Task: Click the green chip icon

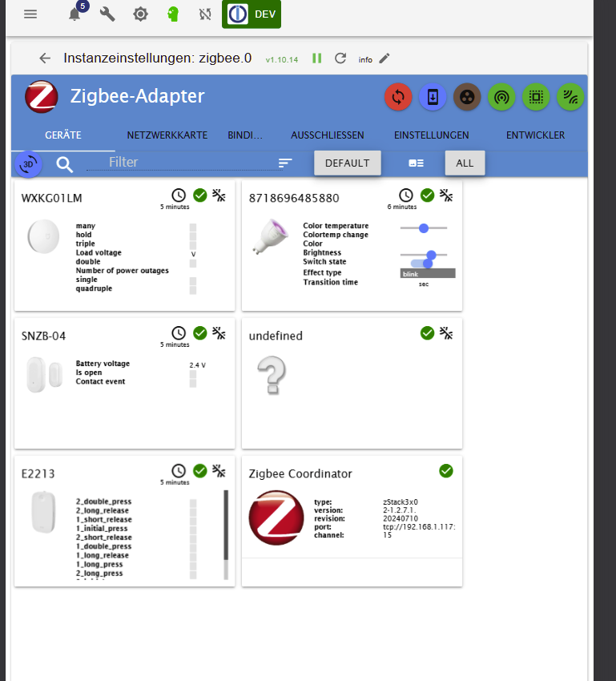Action: coord(536,97)
